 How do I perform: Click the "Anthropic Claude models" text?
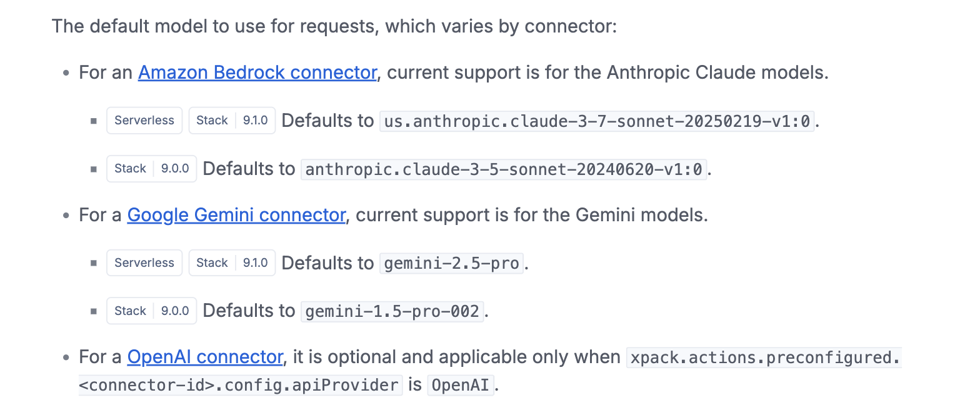717,72
